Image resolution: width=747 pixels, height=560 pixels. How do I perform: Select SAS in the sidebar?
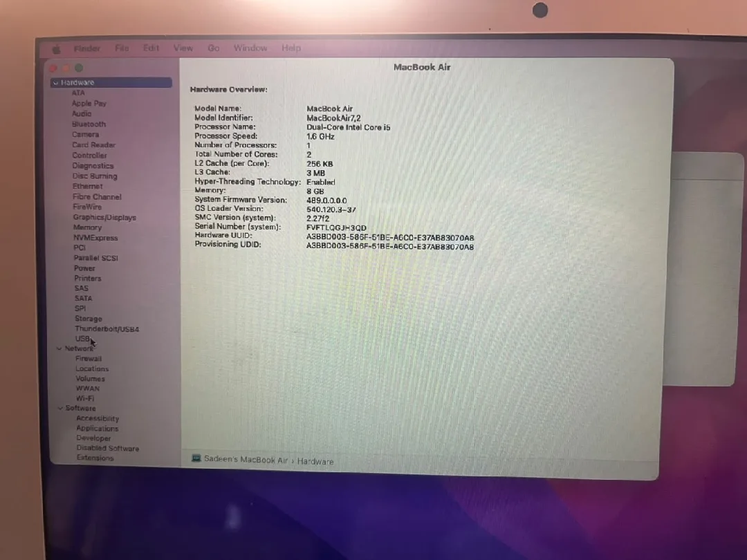[82, 288]
